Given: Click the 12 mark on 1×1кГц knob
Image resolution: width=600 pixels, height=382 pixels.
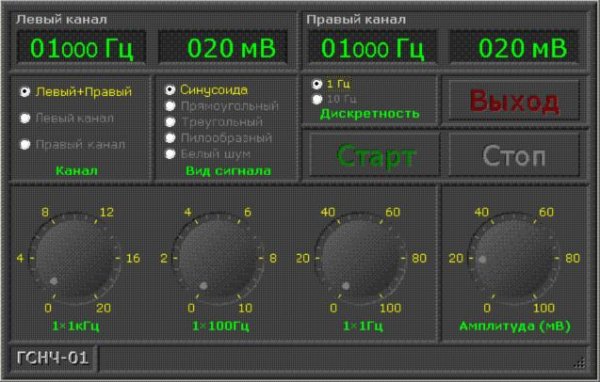Looking at the screenshot, I should click(107, 212).
